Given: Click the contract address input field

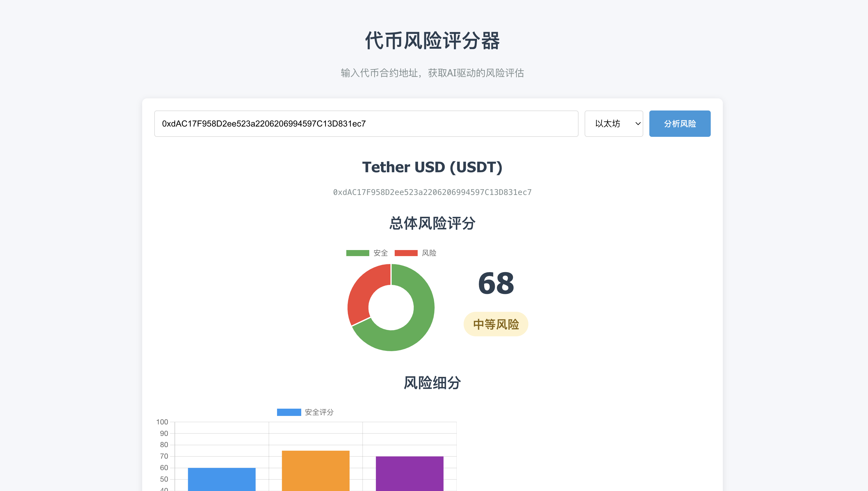Looking at the screenshot, I should coord(366,124).
